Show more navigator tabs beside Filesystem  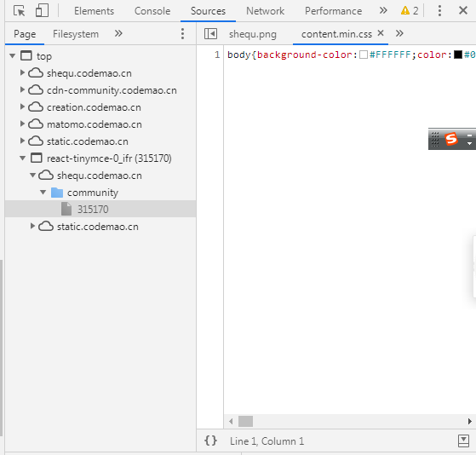coord(118,33)
